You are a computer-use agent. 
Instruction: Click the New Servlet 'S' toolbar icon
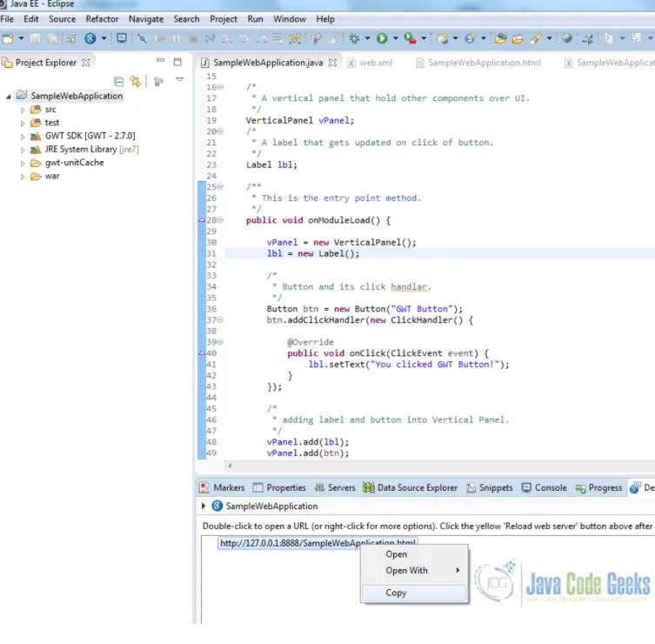coord(470,39)
